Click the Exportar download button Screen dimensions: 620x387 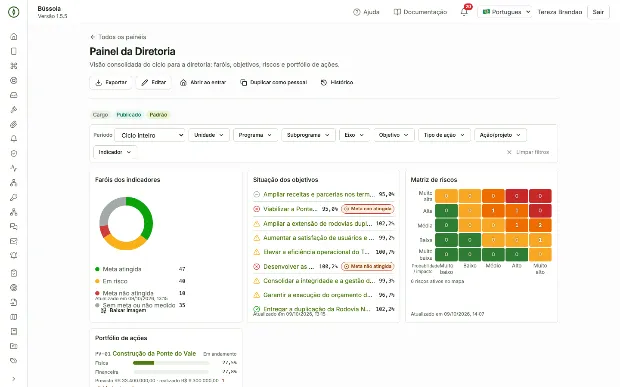111,83
